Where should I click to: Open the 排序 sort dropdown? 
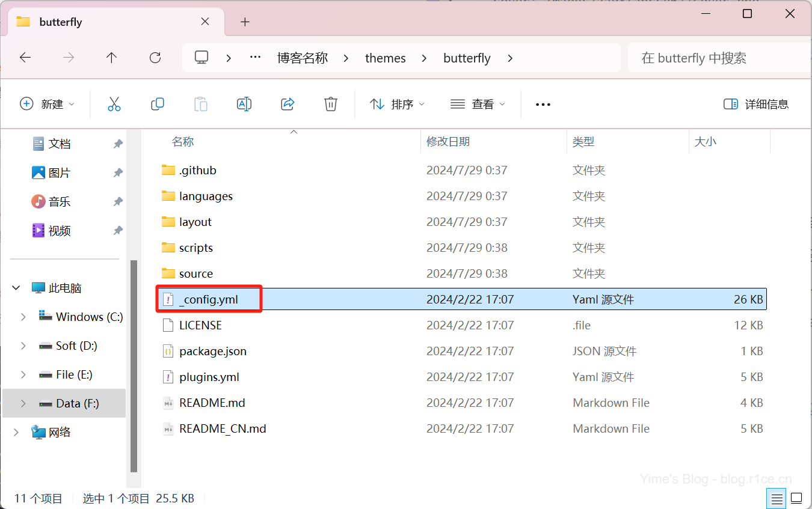coord(397,104)
